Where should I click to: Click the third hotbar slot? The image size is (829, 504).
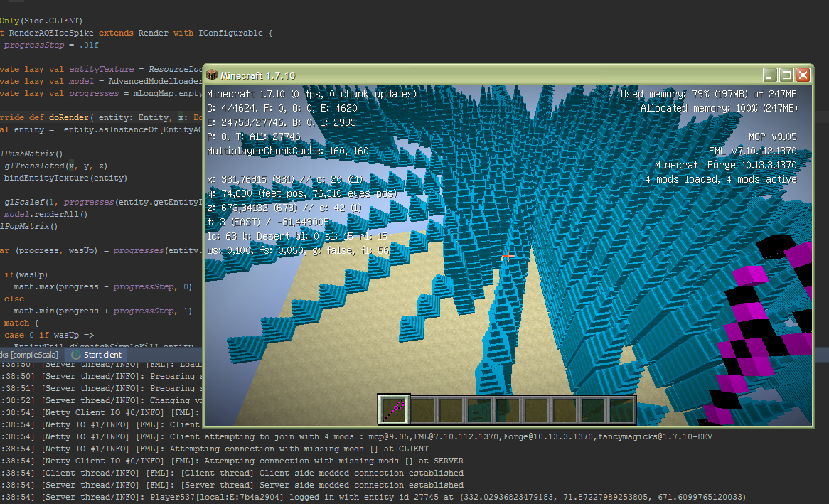(x=451, y=409)
